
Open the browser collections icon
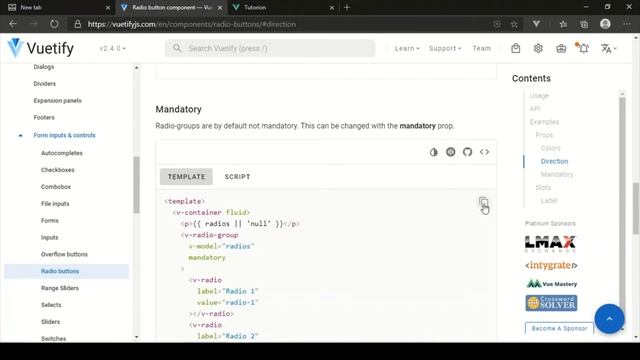[x=584, y=24]
